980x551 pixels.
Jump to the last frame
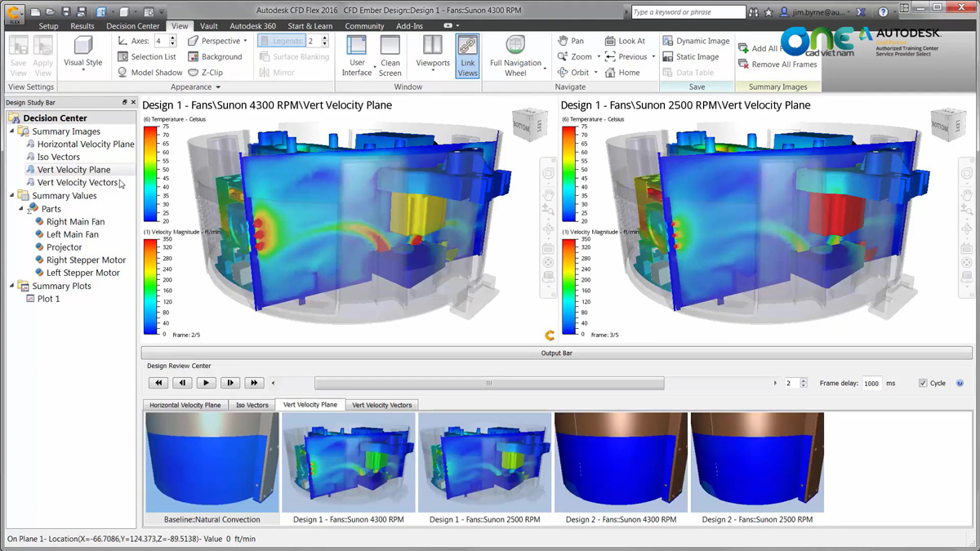point(254,383)
